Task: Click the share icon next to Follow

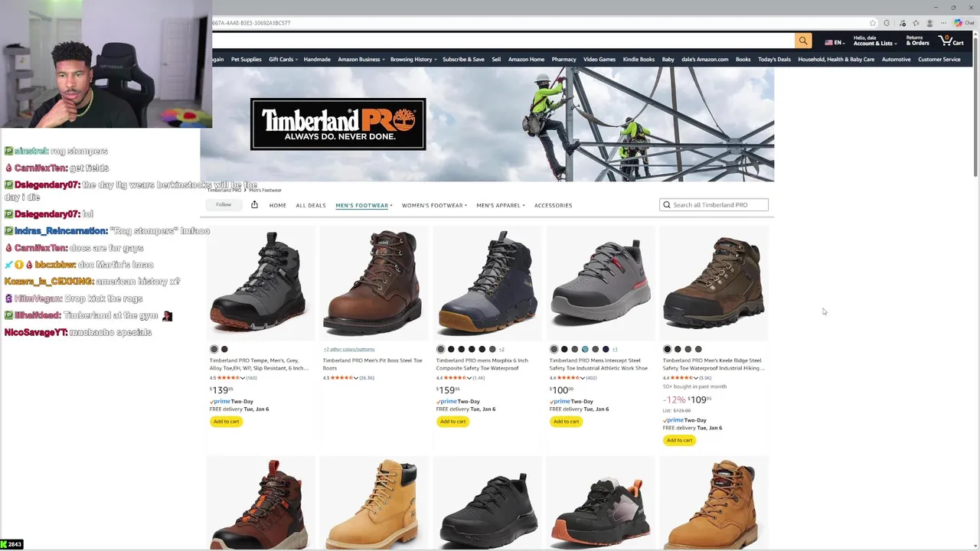Action: (x=254, y=204)
